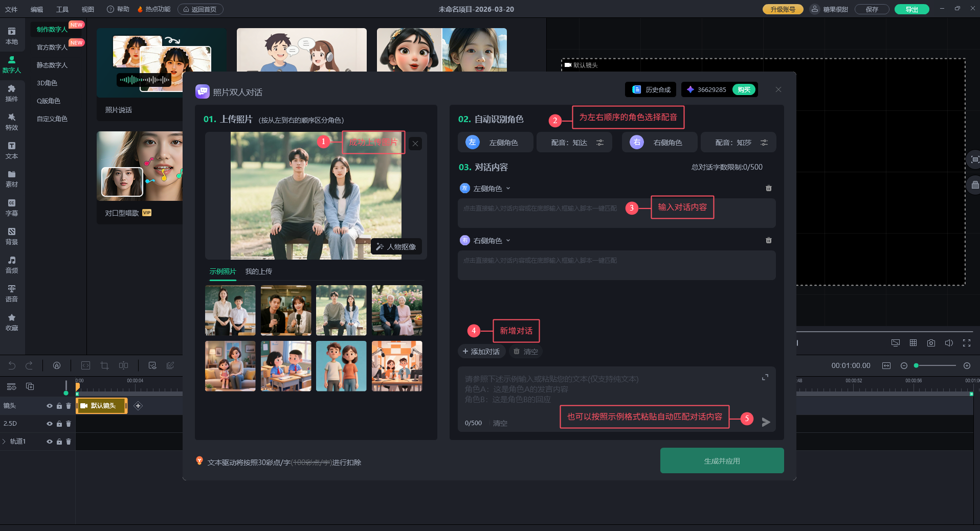Viewport: 980px width, 531px height.
Task: Select the elderly couple sample photo
Action: point(397,310)
